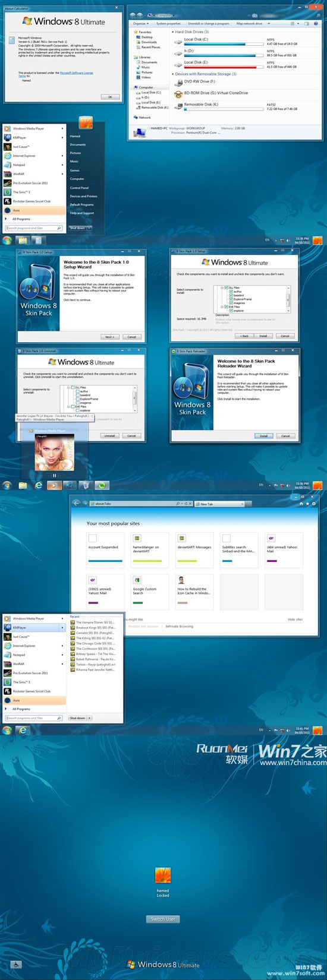Open Network in Explorer navigation pane
The width and height of the screenshot is (327, 980).
(x=142, y=118)
